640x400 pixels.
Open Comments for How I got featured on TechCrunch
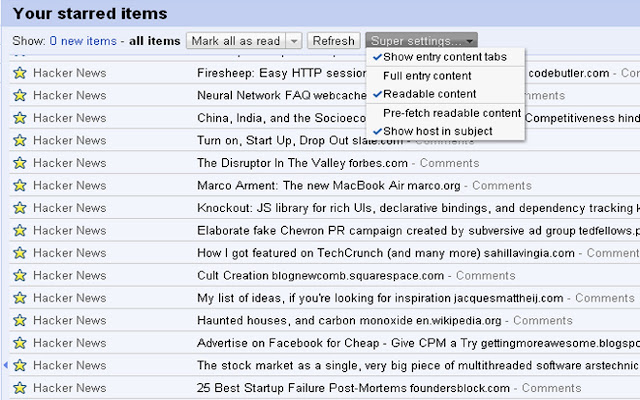(613, 253)
